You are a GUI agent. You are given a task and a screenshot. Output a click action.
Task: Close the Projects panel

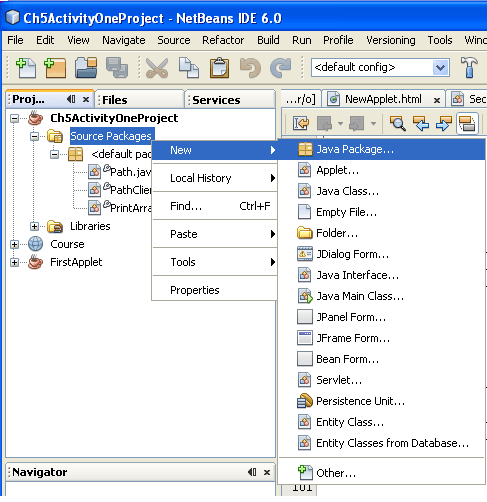tap(86, 99)
